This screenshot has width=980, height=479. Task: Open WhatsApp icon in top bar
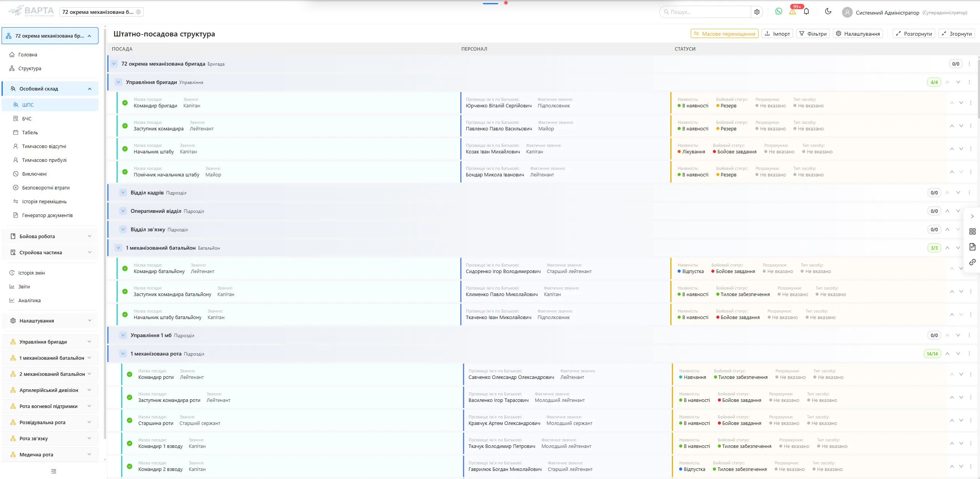pyautogui.click(x=778, y=12)
